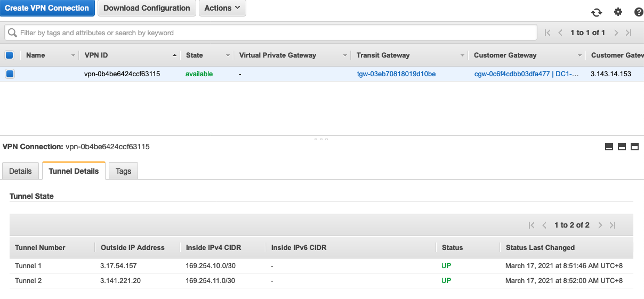Image resolution: width=644 pixels, height=299 pixels.
Task: Uncheck the vpn-0b4be6424ccf63115 row checkbox
Action: tap(10, 74)
